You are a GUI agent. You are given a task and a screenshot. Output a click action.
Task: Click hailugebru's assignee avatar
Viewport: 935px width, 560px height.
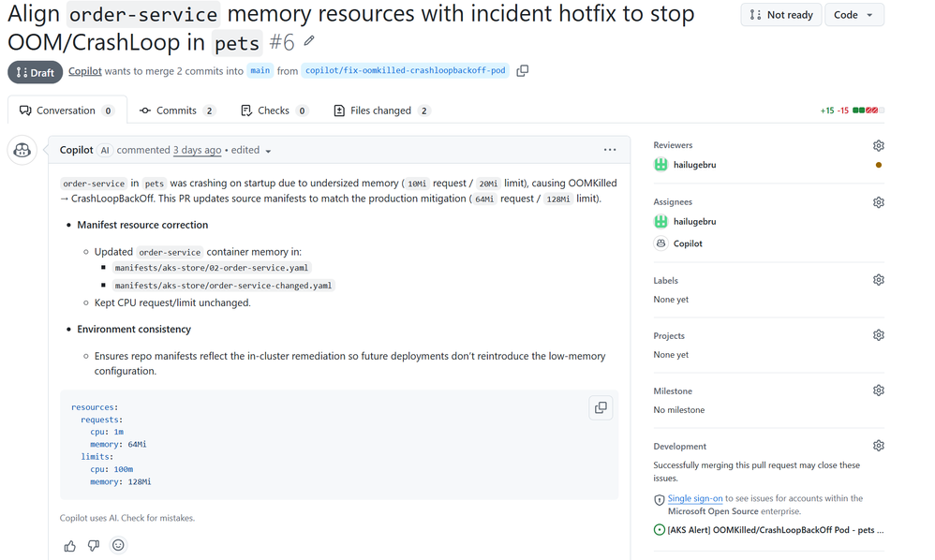[660, 222]
